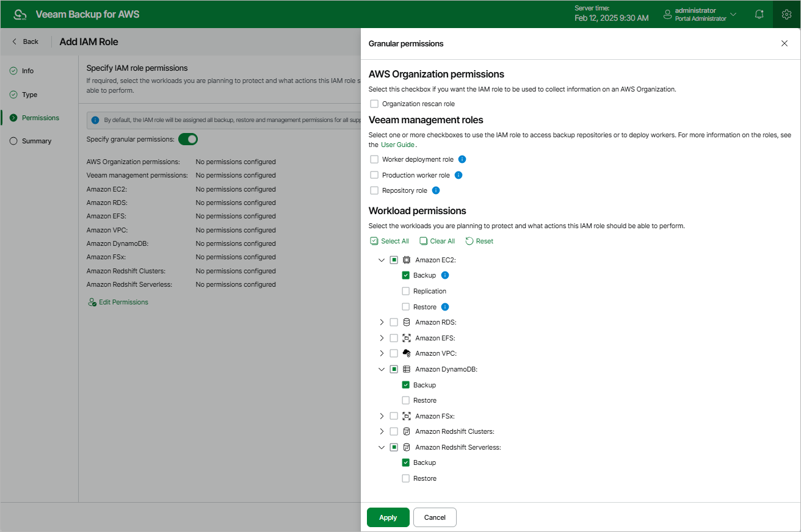The width and height of the screenshot is (801, 532).
Task: Open the settings gear in the header
Action: [786, 14]
